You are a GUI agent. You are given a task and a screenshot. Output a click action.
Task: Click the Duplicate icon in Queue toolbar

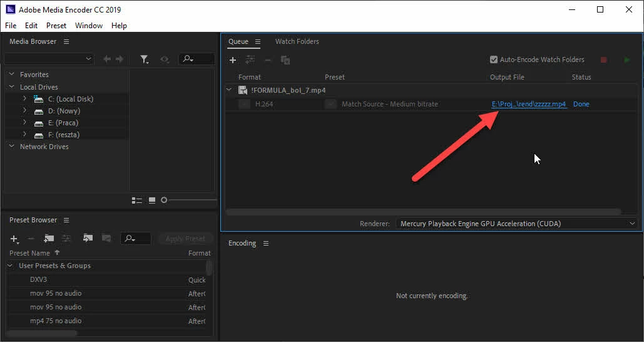[285, 60]
